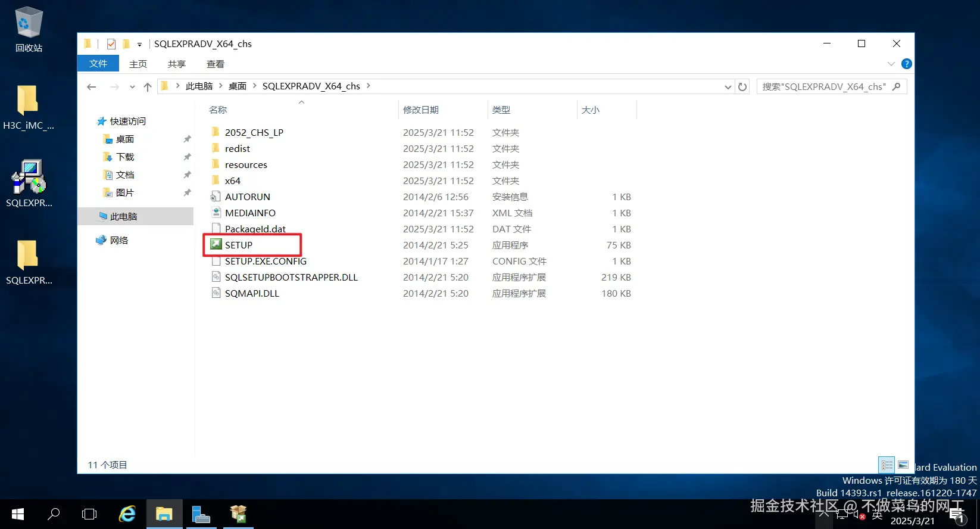Select the H3C_iMC folder on desktop
Screen dimensions: 980x529
pos(28,107)
